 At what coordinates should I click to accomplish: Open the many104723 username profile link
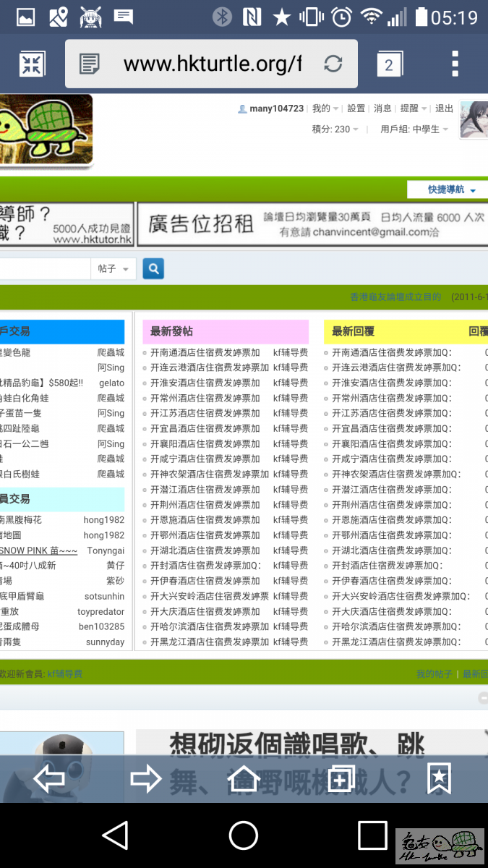276,109
